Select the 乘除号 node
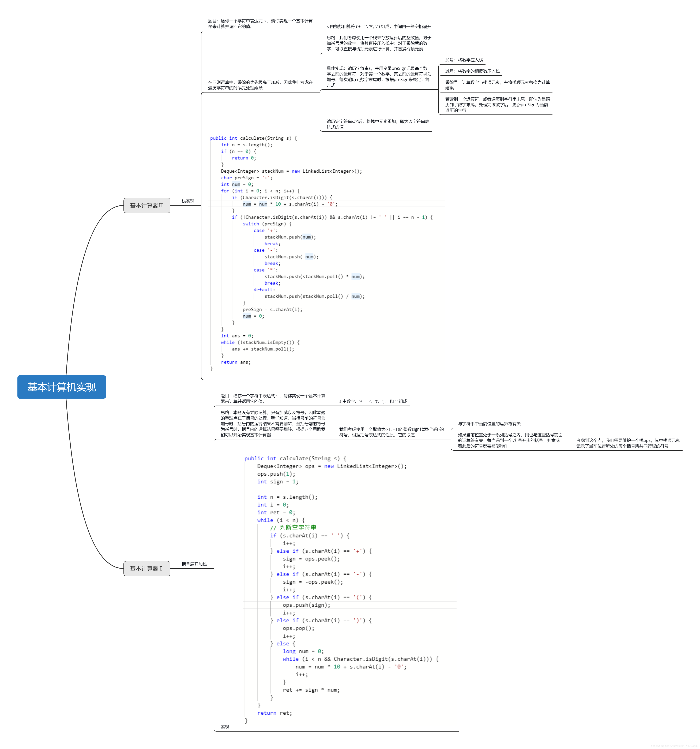The width and height of the screenshot is (700, 749). (x=497, y=85)
